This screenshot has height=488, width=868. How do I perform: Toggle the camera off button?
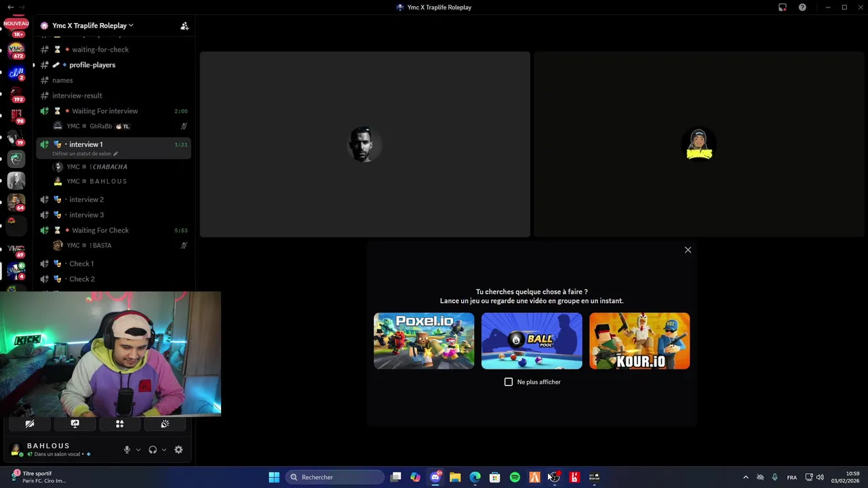[30, 424]
